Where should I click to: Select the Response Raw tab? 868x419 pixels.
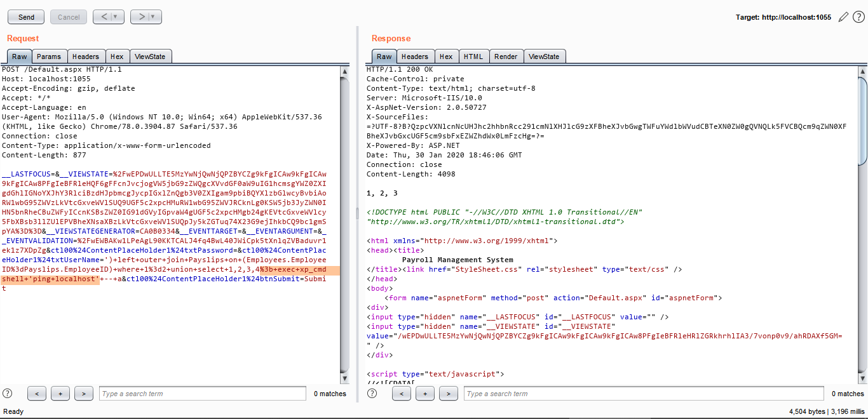(384, 57)
